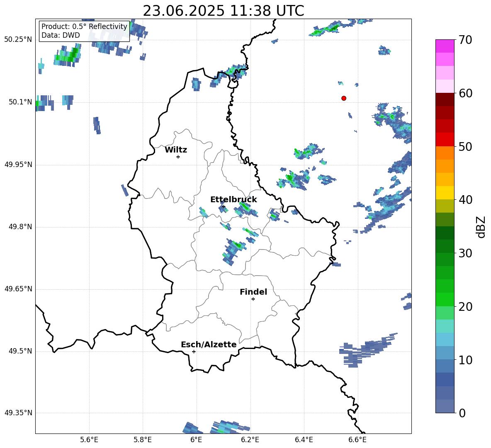Click colorbar tick value 70
The height and width of the screenshot is (448, 491).
coord(465,40)
